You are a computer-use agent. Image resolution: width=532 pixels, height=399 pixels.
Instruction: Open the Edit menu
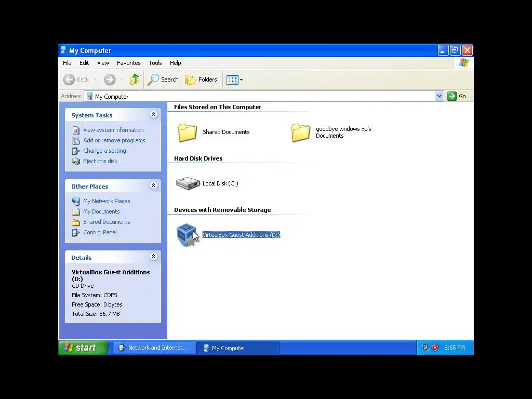[x=84, y=63]
